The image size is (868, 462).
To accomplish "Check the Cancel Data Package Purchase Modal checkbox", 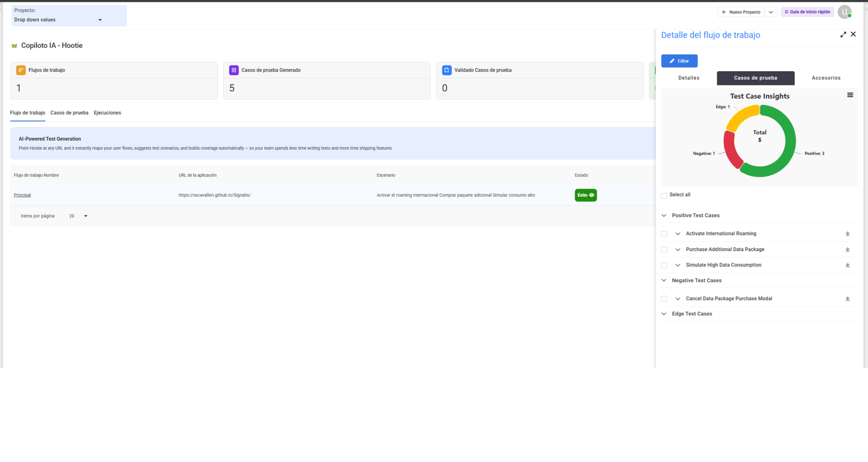I will (664, 299).
